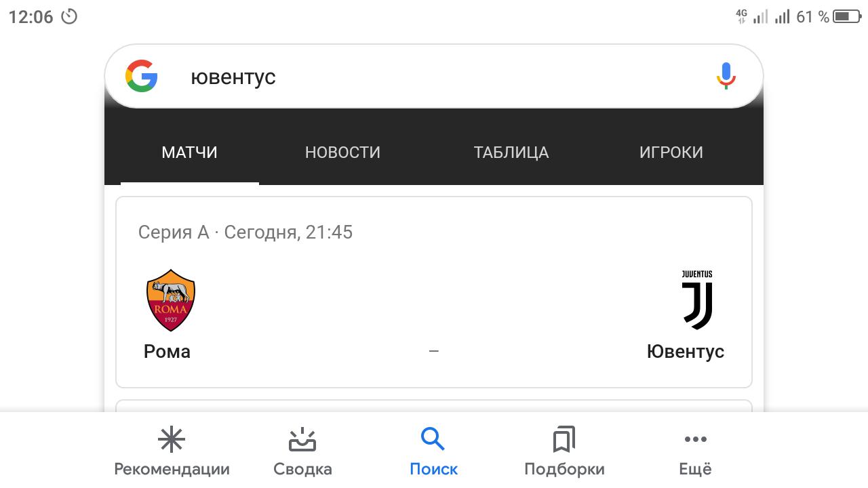Activate voice search microphone
The height and width of the screenshot is (488, 868).
point(726,76)
